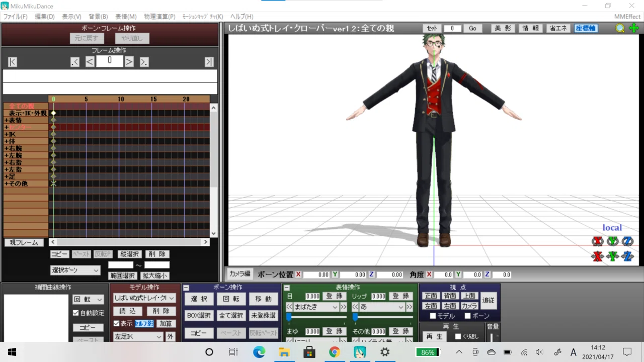Open the 表示(V) menu

71,17
